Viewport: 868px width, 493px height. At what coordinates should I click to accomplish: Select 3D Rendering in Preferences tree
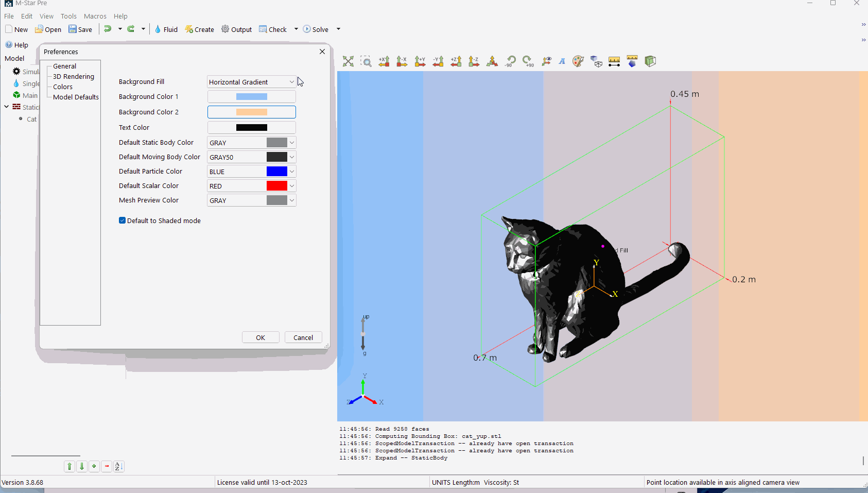(x=74, y=76)
